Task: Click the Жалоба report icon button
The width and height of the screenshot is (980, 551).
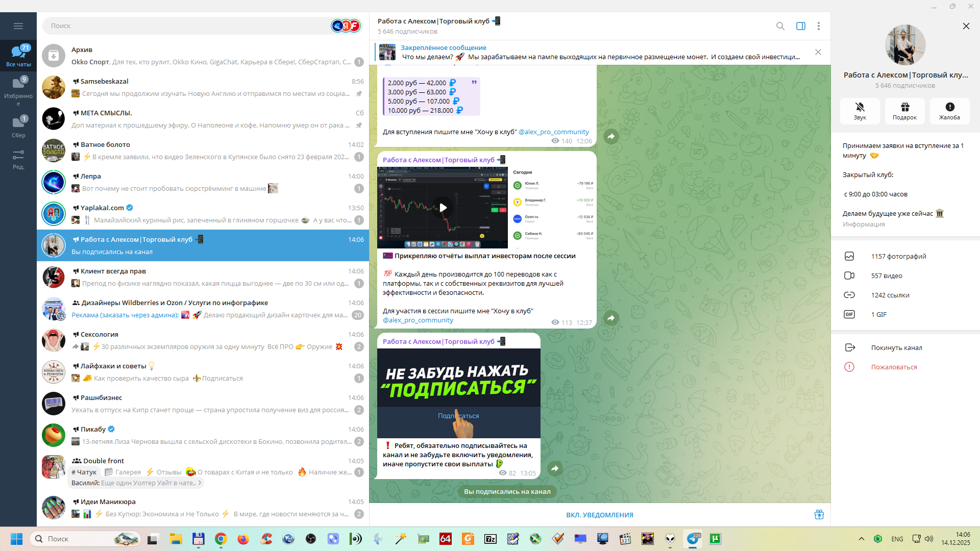Action: (x=949, y=111)
